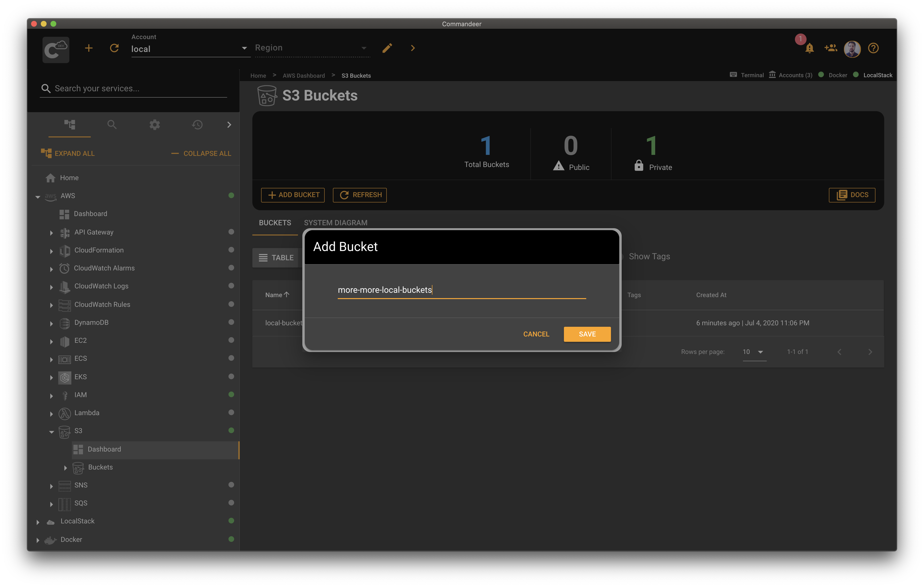Click the LocalStack status indicator

point(873,75)
